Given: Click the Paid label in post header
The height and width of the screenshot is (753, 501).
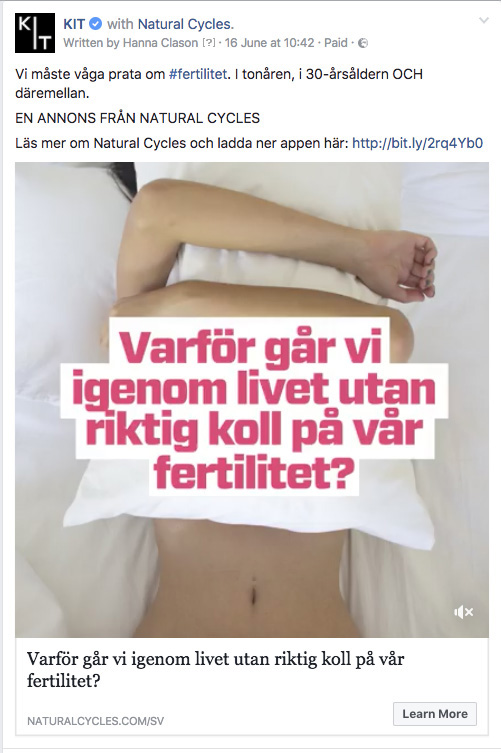Looking at the screenshot, I should click(x=336, y=43).
